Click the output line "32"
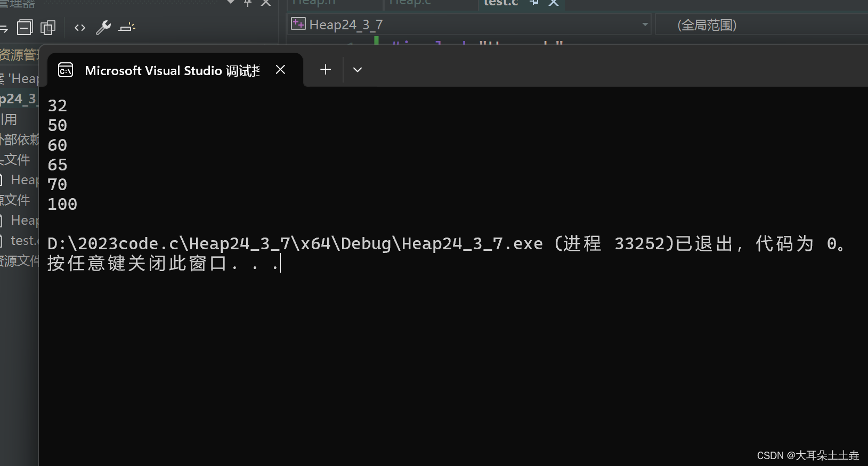Viewport: 868px width, 466px height. [x=58, y=105]
